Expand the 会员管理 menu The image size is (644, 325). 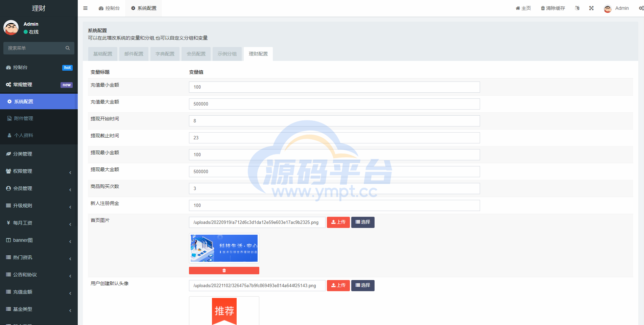[39, 188]
